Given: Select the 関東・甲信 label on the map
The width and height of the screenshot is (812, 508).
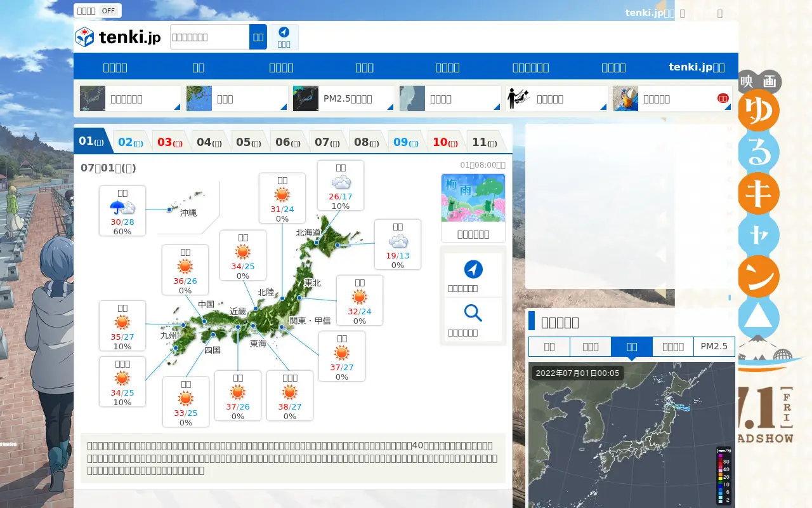Looking at the screenshot, I should pyautogui.click(x=310, y=321).
